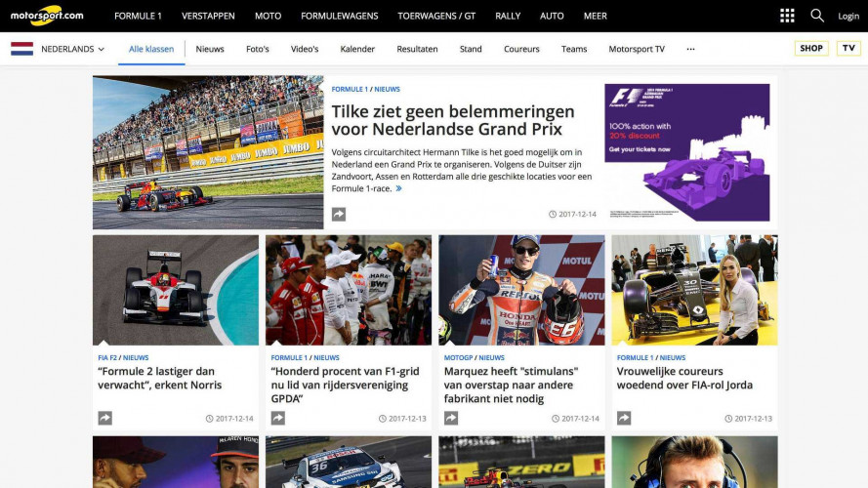The height and width of the screenshot is (488, 868).
Task: Select the Alle klassen tab
Action: coord(151,49)
